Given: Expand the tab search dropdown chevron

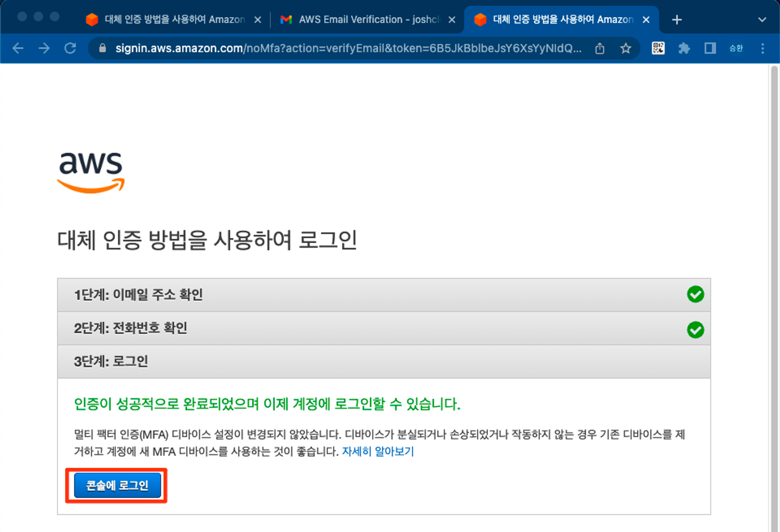Looking at the screenshot, I should 762,19.
